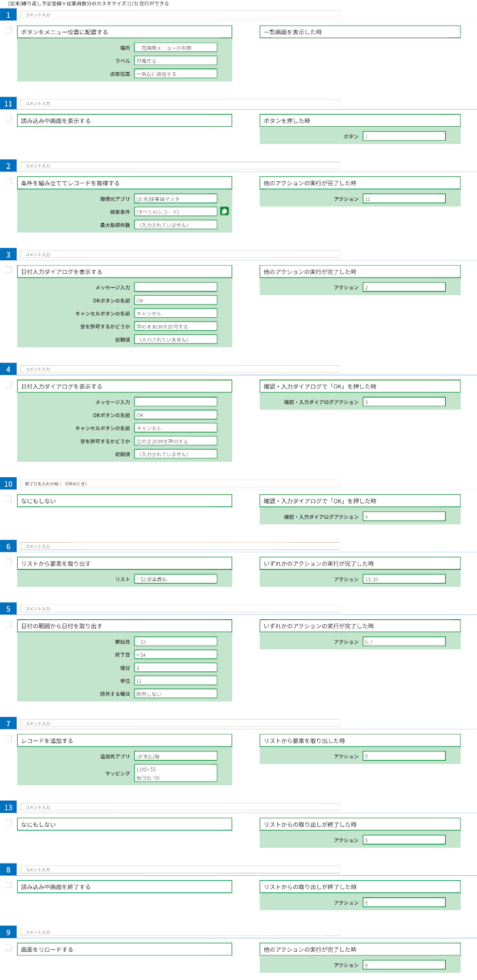Open the 単位 option in action 5
The height and width of the screenshot is (980, 477).
pyautogui.click(x=176, y=680)
